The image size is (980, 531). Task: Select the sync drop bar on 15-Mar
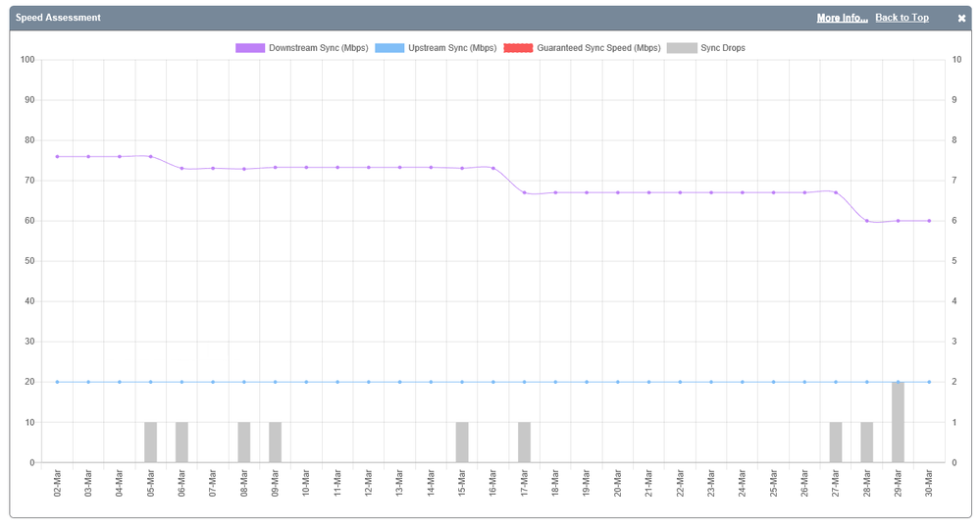coord(462,443)
